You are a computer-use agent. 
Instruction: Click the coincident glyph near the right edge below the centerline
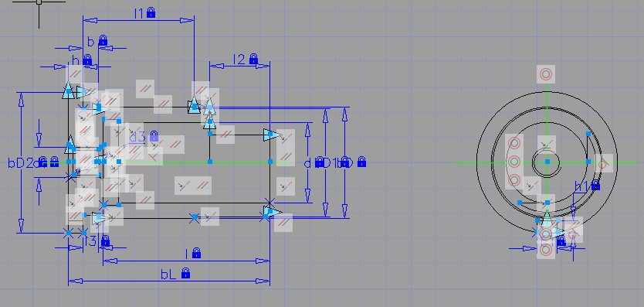(x=286, y=186)
